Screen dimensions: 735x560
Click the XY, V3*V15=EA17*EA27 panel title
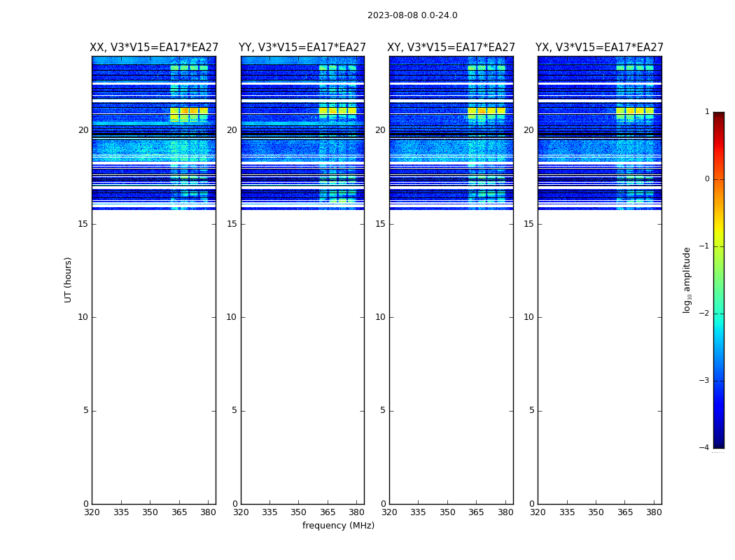[x=451, y=48]
